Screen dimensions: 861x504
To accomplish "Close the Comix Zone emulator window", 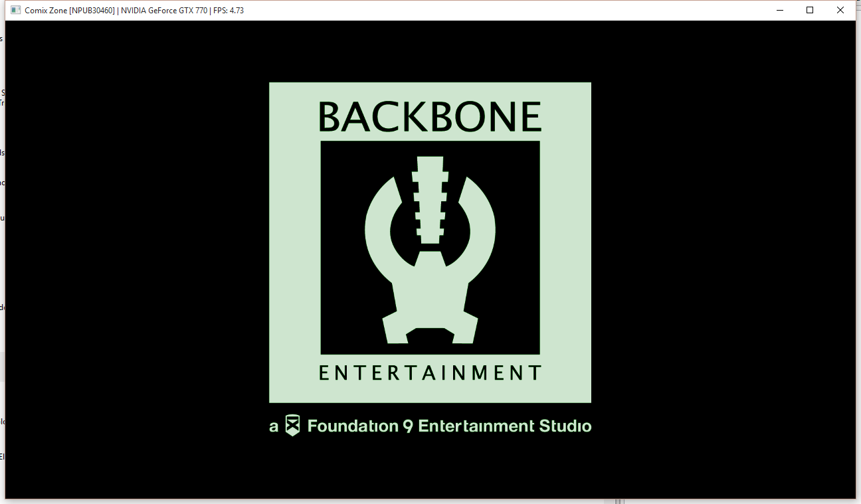I will coord(840,10).
